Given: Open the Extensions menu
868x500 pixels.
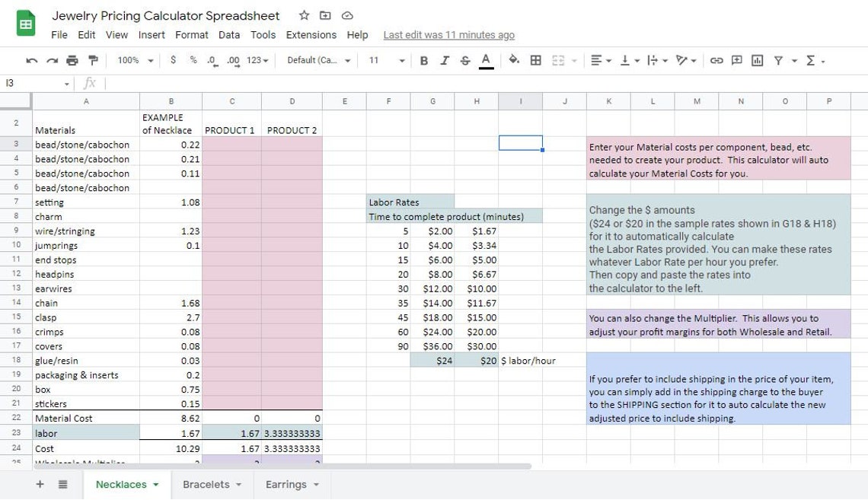Looking at the screenshot, I should pyautogui.click(x=311, y=35).
